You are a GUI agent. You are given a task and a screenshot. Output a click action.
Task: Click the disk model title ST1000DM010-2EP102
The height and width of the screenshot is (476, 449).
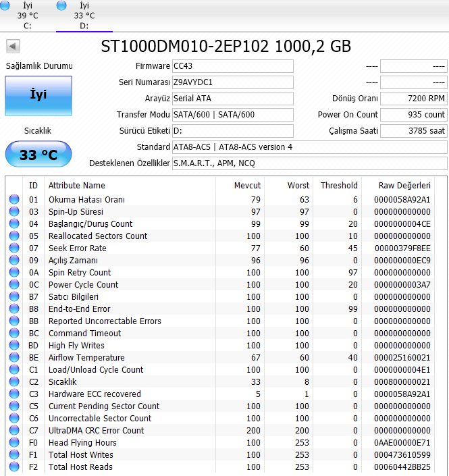tap(185, 47)
